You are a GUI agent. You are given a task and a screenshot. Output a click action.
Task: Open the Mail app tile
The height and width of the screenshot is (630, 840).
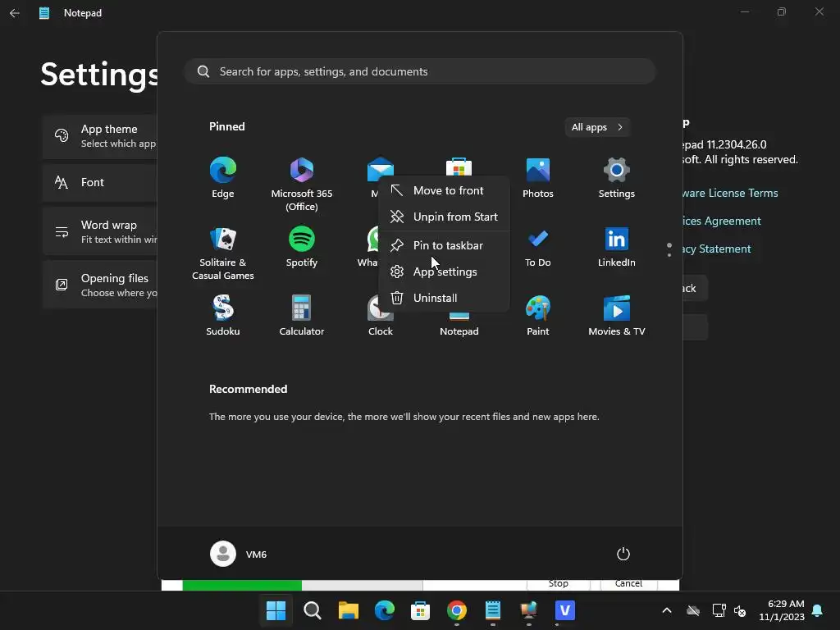[381, 169]
